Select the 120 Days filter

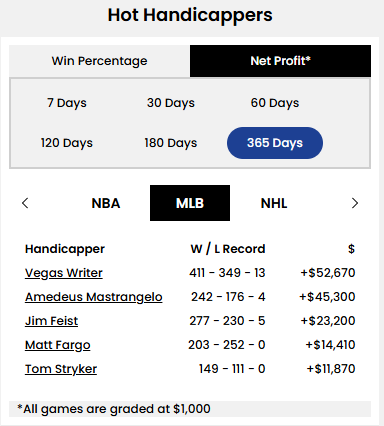pyautogui.click(x=67, y=143)
